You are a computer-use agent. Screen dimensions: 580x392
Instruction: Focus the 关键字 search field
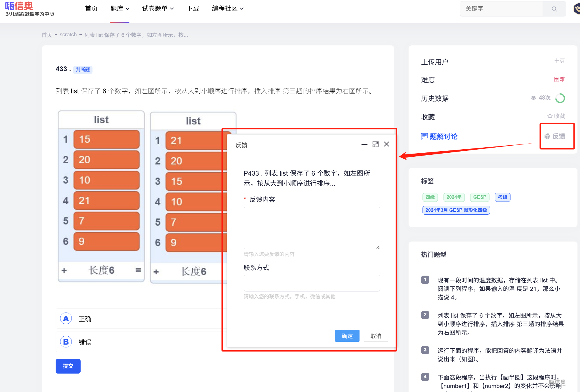(501, 9)
